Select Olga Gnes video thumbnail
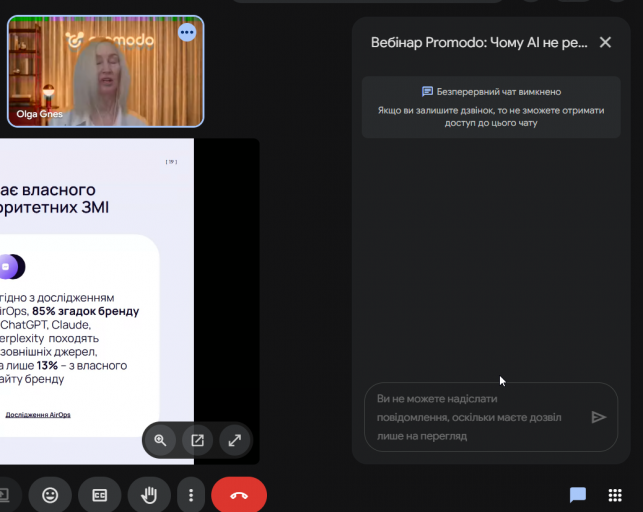 (105, 71)
